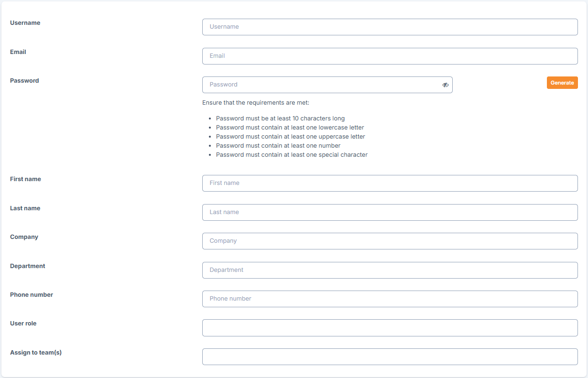Image resolution: width=588 pixels, height=378 pixels.
Task: Open the Assign to team(s) selector
Action: (x=390, y=356)
